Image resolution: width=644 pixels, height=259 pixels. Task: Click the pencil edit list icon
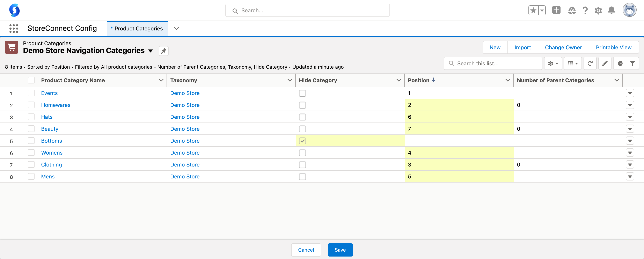pos(605,64)
